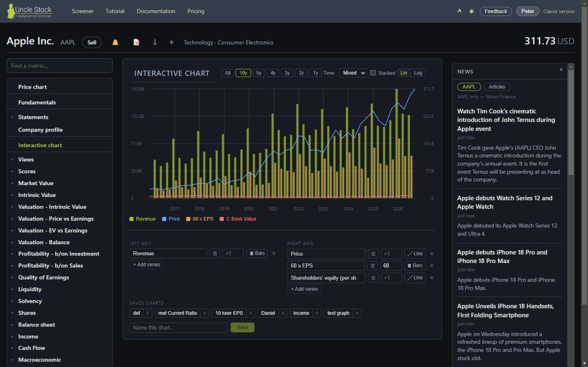Toggle Revenue chart type from Bars
Image resolution: width=588 pixels, height=367 pixels.
257,253
